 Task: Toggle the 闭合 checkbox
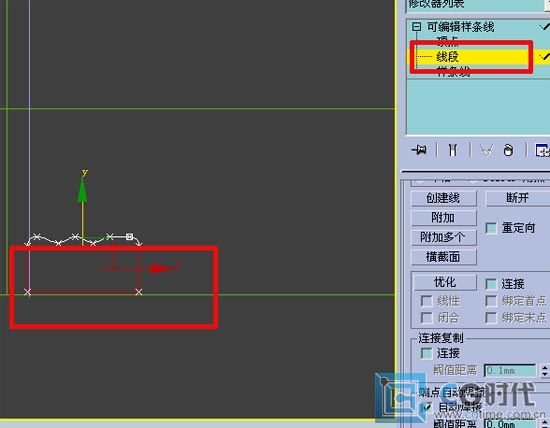427,317
